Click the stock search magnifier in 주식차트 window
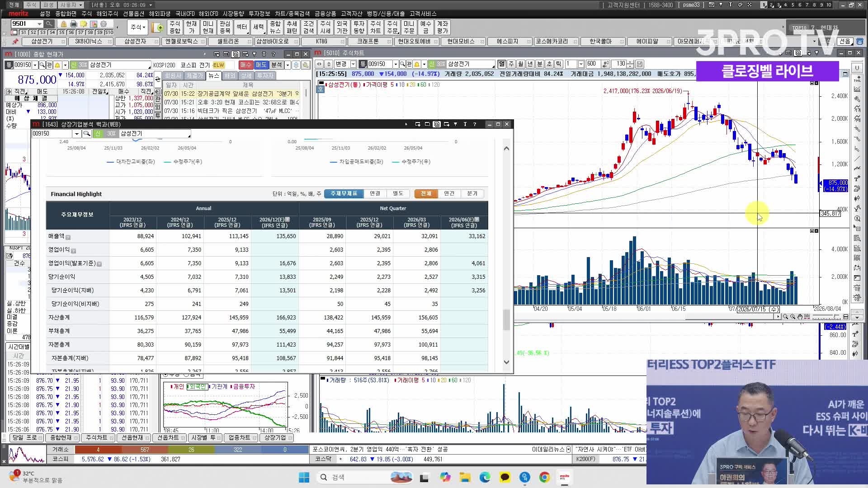The image size is (868, 488). click(402, 64)
